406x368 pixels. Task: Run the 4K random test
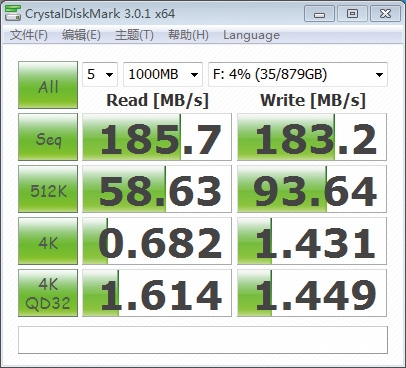(x=48, y=241)
